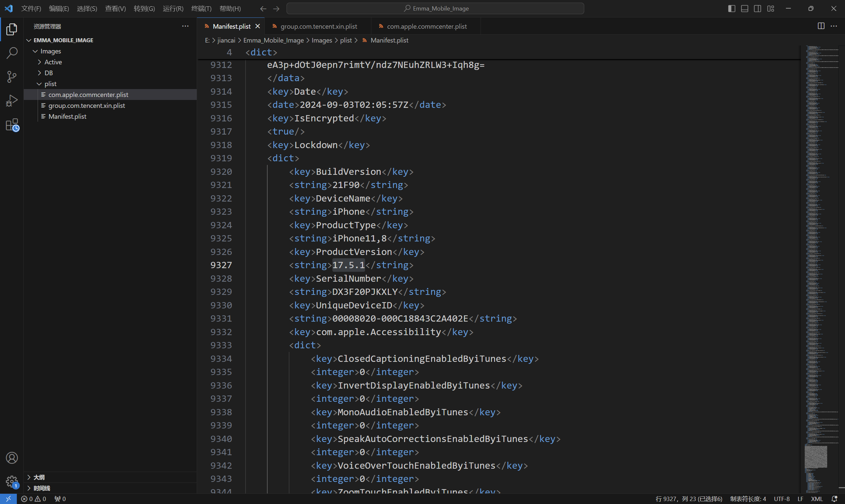Collapse the plist folder
Screen dimensions: 845x504
pos(110,83)
